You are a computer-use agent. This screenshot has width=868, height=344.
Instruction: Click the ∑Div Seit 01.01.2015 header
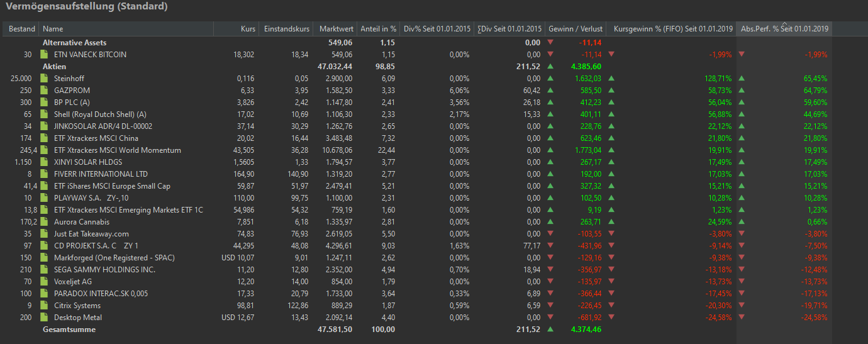click(x=509, y=29)
